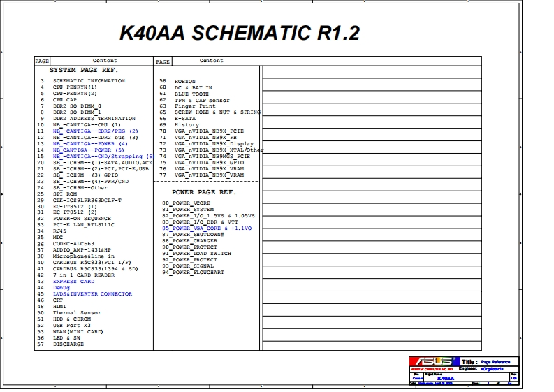This screenshot has height=392, width=554.
Task: Select NB_CANTIGA--POWER (4) entry
Action: tap(90, 143)
